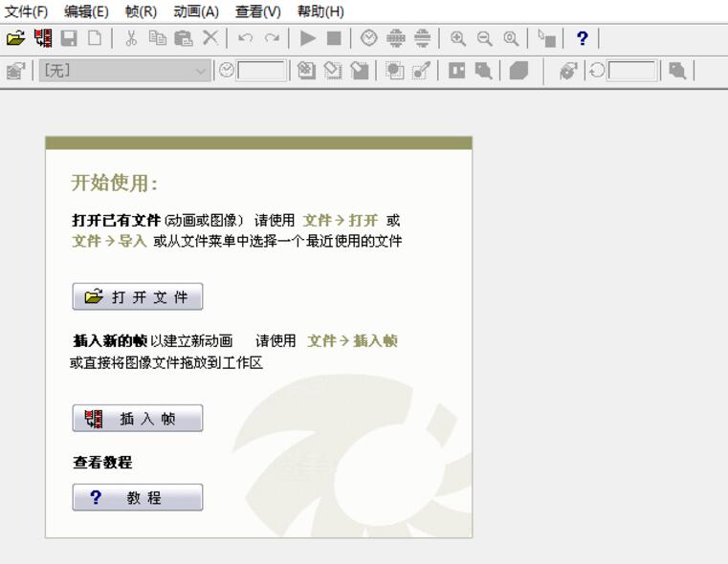Click the pointer-with-square selection tool icon

click(x=546, y=38)
